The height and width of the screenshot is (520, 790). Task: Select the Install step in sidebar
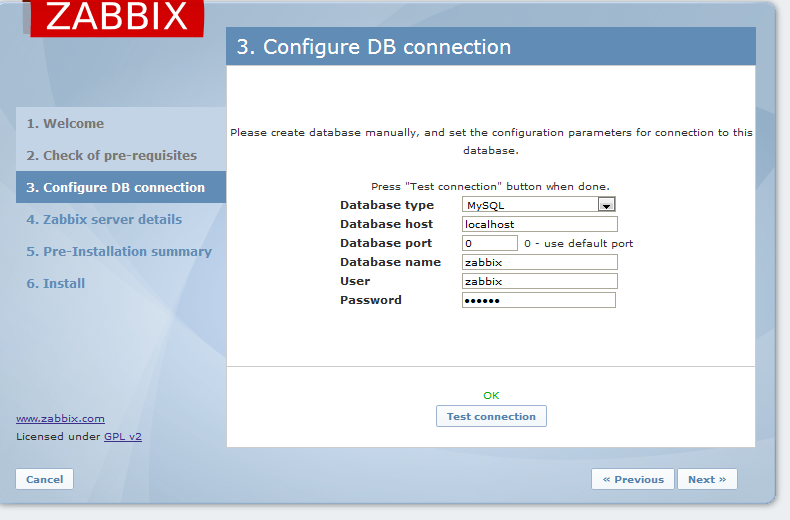(x=56, y=284)
